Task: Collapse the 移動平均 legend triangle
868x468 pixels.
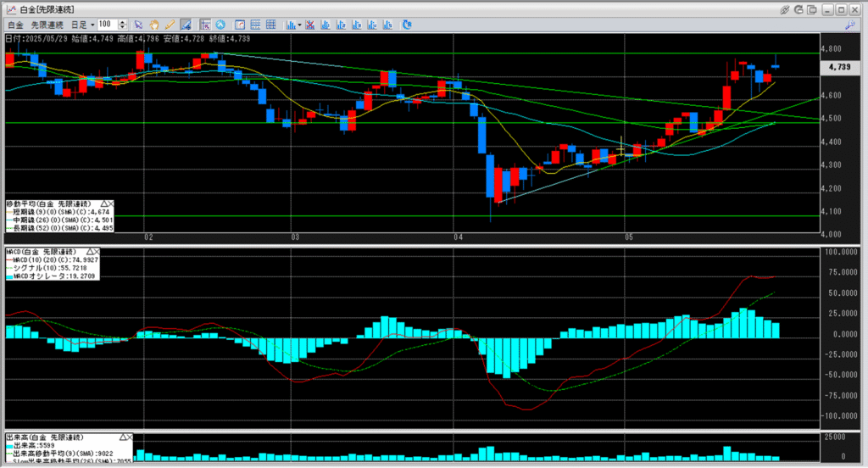Action: click(x=103, y=203)
